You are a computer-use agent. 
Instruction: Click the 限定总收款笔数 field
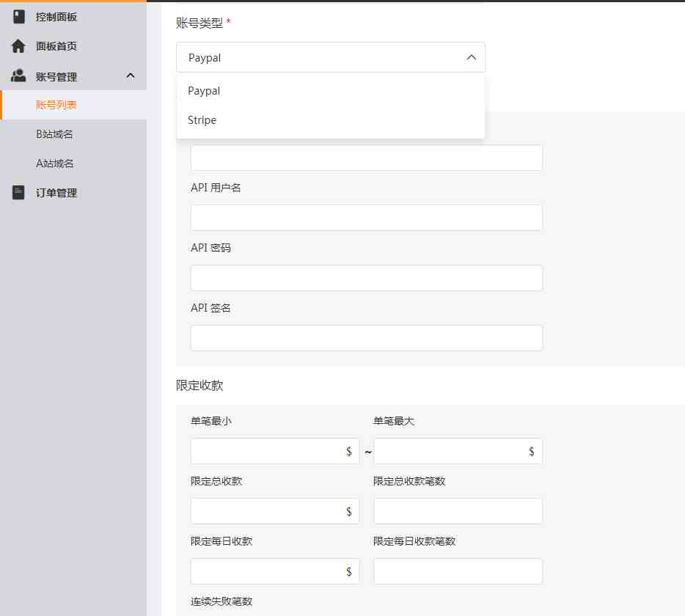[x=458, y=511]
